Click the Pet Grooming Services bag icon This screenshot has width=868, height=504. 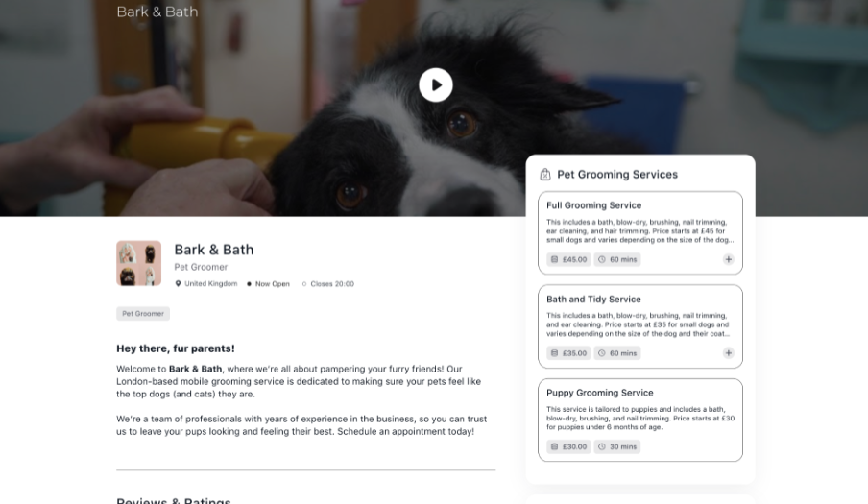(x=545, y=175)
